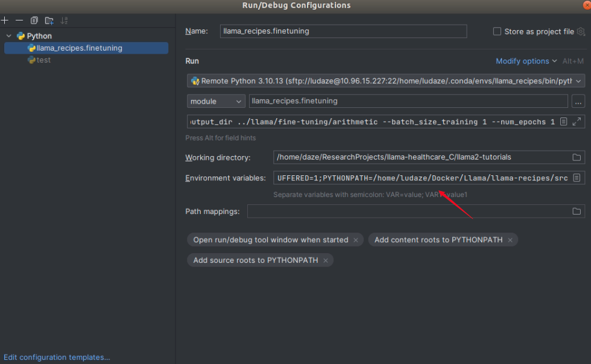Collapse the Python configurations tree node
The width and height of the screenshot is (591, 364).
click(9, 36)
